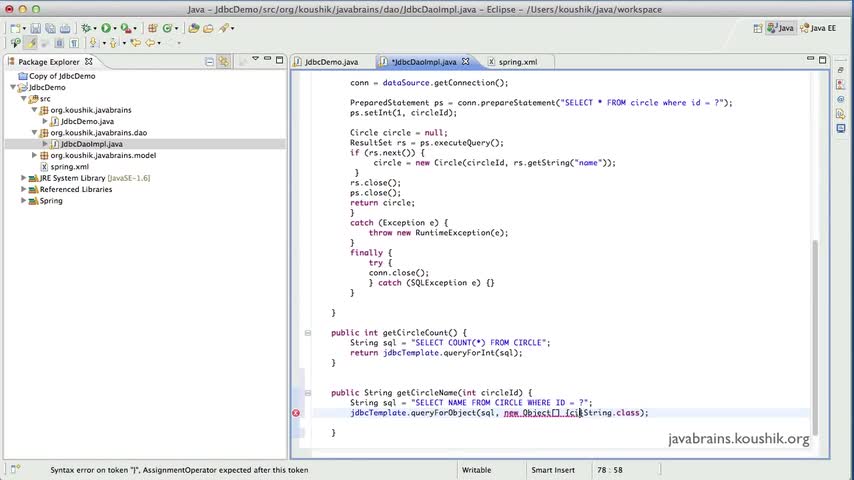Screen dimensions: 854x480
Task: Click the Open Type icon in toolbar
Action: (193, 28)
